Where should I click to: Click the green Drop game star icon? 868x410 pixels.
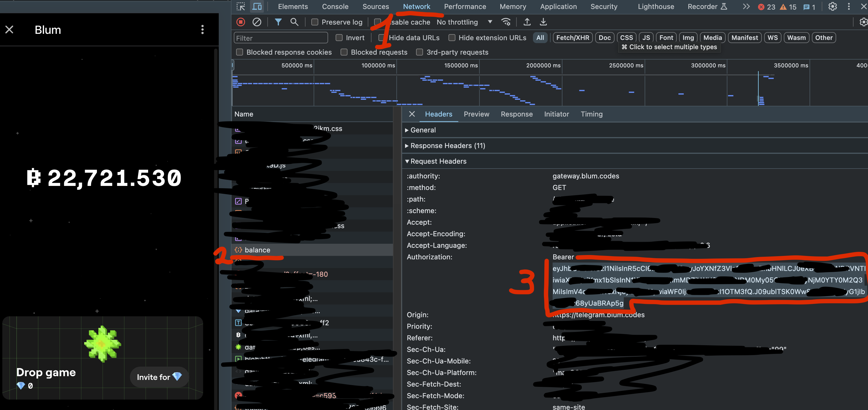click(x=102, y=343)
